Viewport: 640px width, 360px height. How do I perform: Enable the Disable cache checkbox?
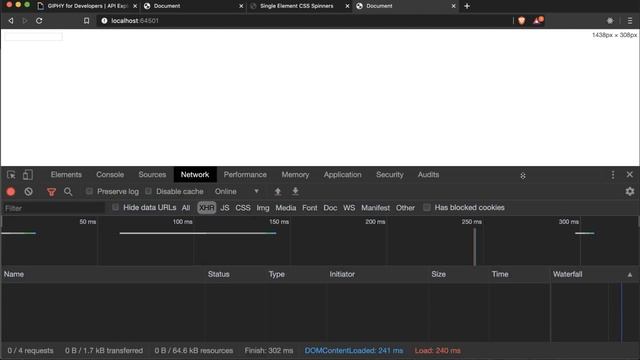click(148, 191)
